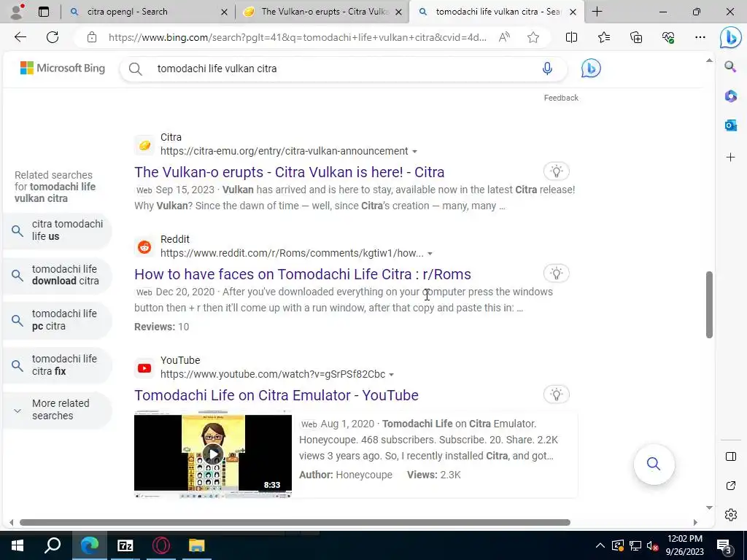Image resolution: width=747 pixels, height=560 pixels.
Task: Open a new browser tab
Action: (x=597, y=12)
